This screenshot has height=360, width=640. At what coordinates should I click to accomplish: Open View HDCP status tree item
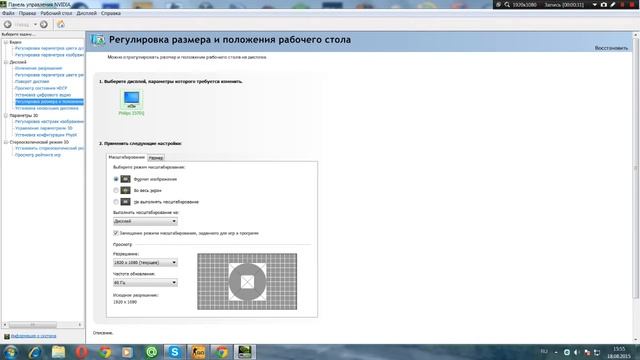(x=41, y=88)
